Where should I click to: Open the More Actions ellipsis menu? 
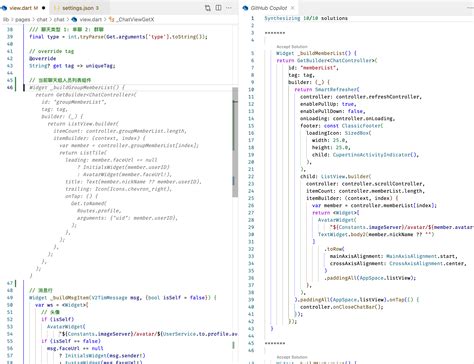(x=229, y=8)
